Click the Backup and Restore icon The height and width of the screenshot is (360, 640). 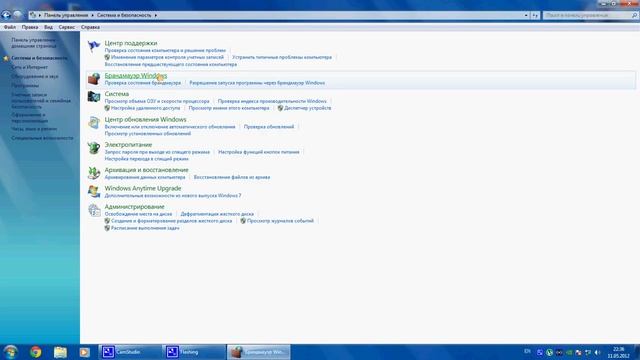93,173
